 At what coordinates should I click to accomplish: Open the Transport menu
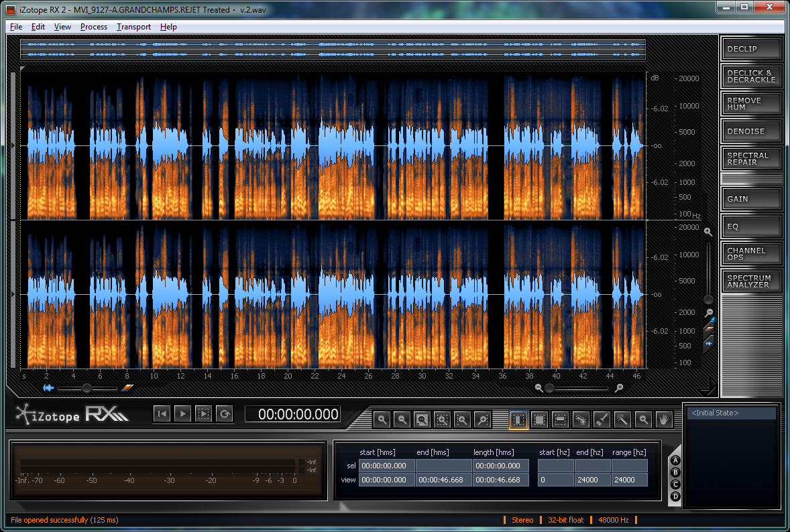pos(133,27)
